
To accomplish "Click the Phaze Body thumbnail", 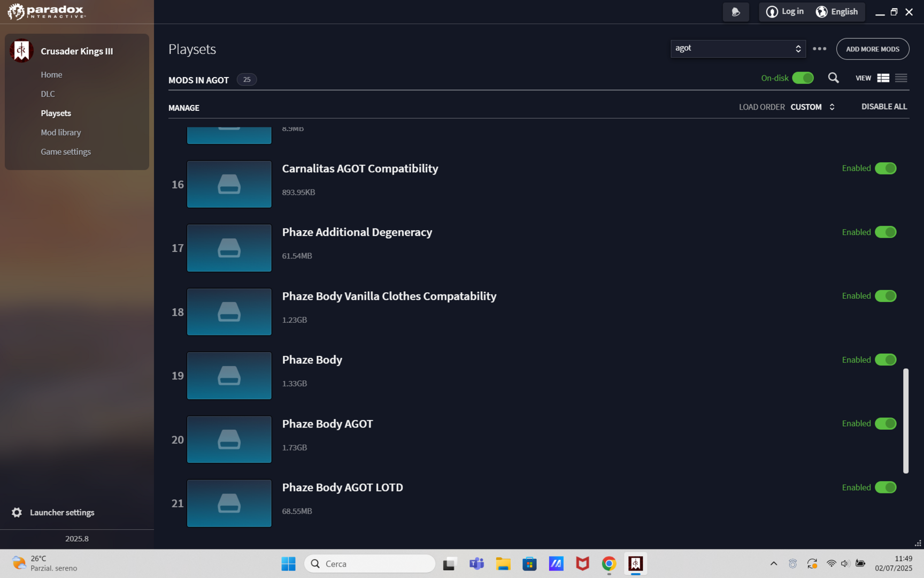I will [x=229, y=376].
